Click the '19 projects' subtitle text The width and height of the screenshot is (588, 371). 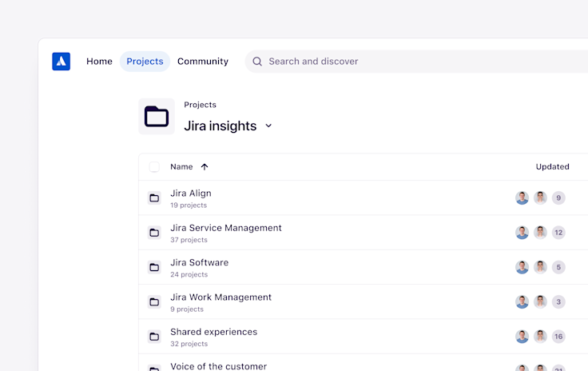pos(189,205)
